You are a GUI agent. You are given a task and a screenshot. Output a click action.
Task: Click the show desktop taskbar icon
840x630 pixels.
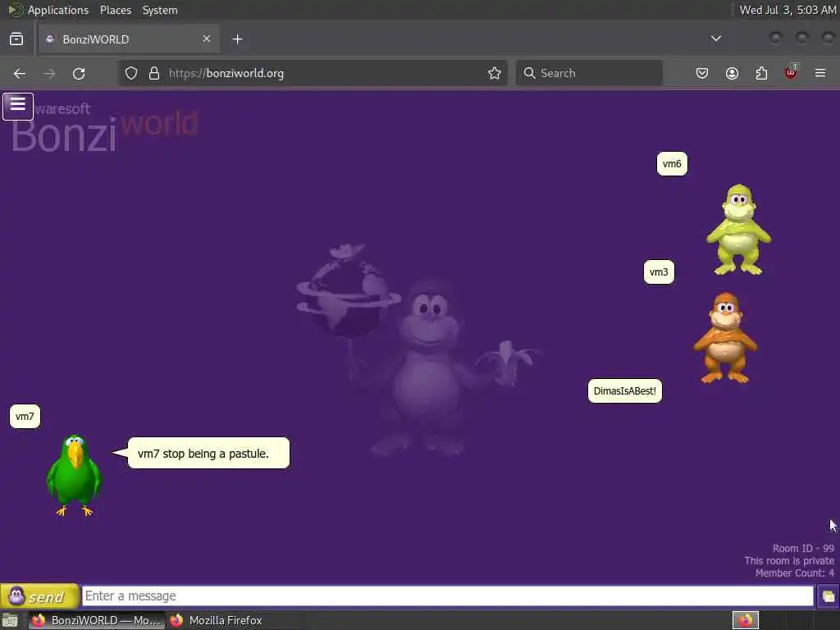10,620
